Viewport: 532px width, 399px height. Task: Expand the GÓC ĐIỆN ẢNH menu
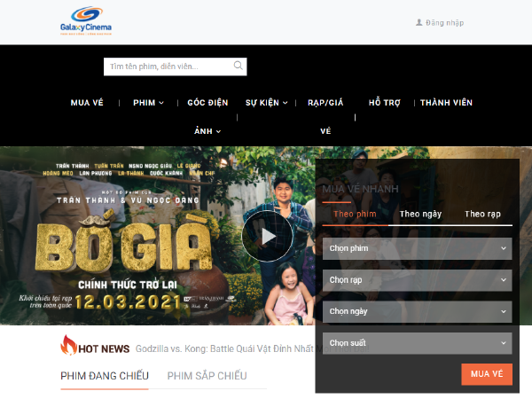point(207,117)
